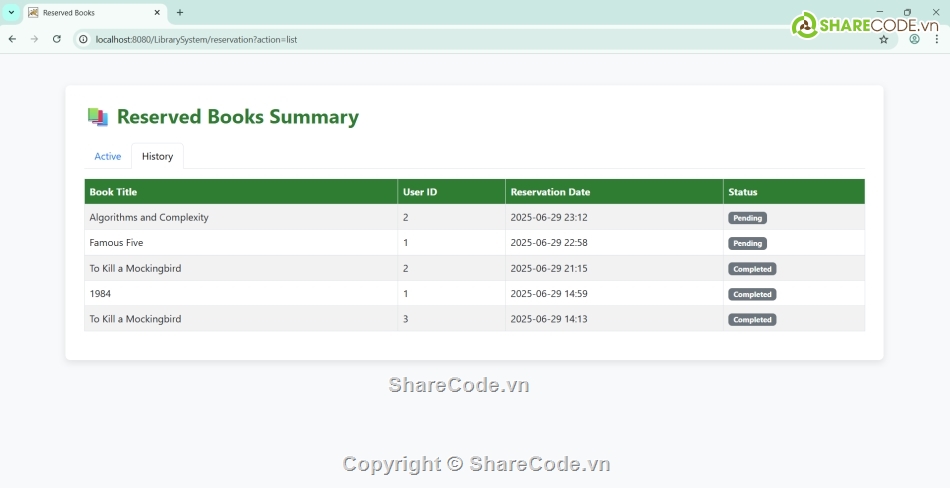This screenshot has height=488, width=950.
Task: Switch to the Active tab
Action: click(x=107, y=157)
